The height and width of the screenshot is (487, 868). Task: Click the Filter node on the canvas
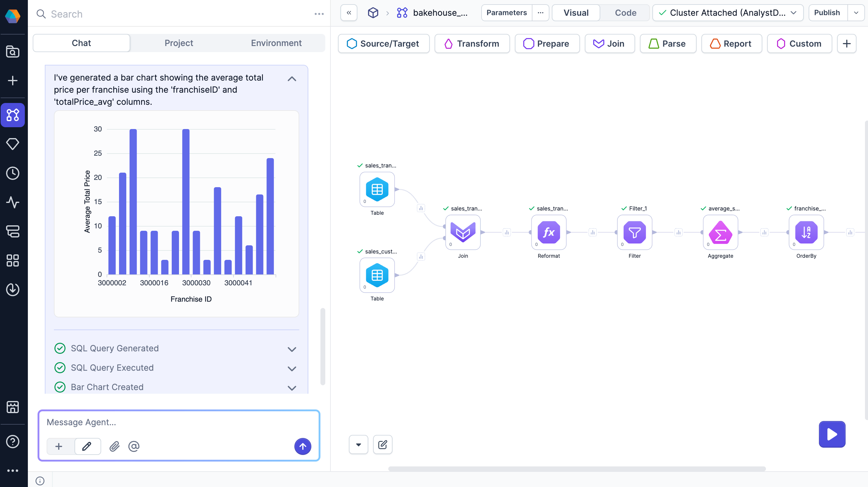click(x=634, y=233)
